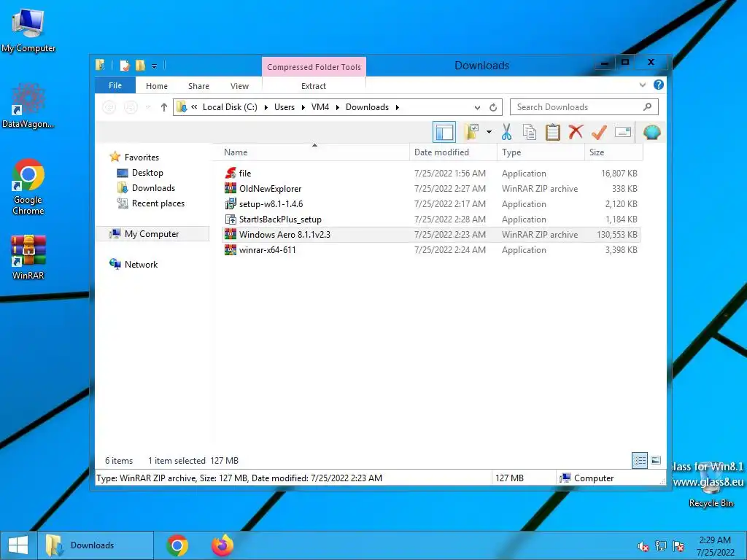Image resolution: width=747 pixels, height=560 pixels.
Task: Click Quick Access new folder icon
Action: 140,65
